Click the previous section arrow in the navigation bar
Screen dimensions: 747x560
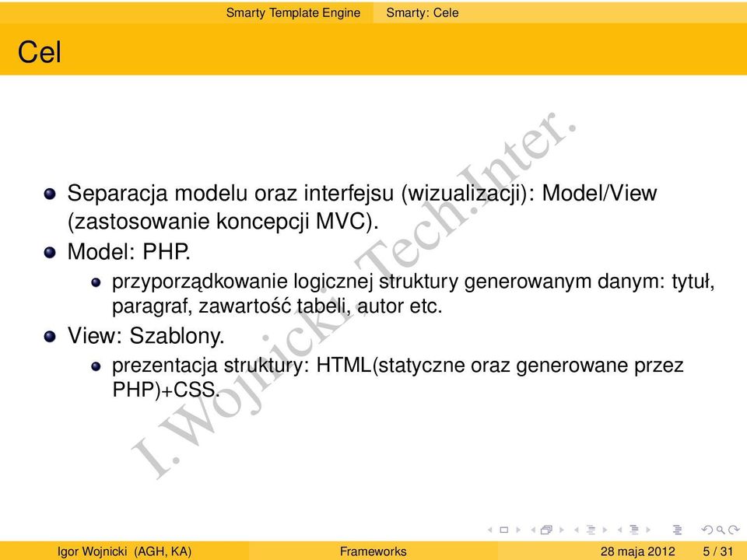(620, 530)
